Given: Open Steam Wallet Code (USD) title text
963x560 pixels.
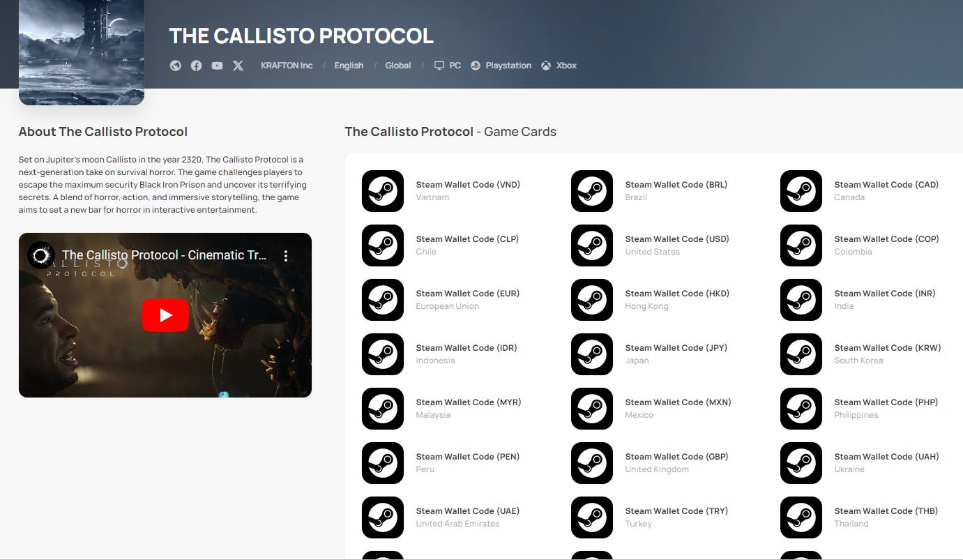Looking at the screenshot, I should 677,239.
